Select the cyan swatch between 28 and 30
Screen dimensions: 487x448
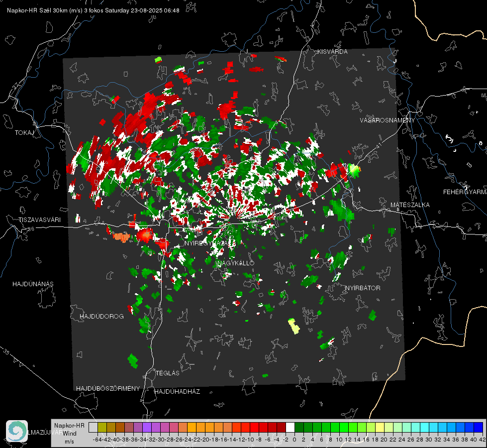point(424,428)
